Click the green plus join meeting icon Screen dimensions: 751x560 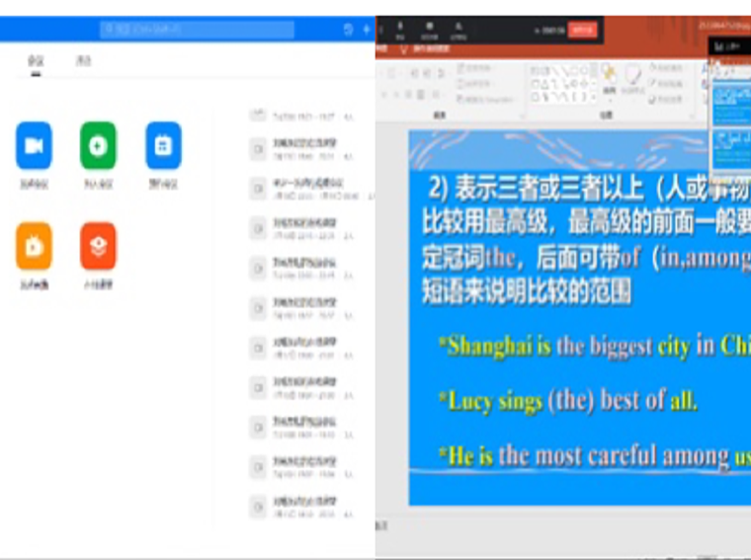98,146
